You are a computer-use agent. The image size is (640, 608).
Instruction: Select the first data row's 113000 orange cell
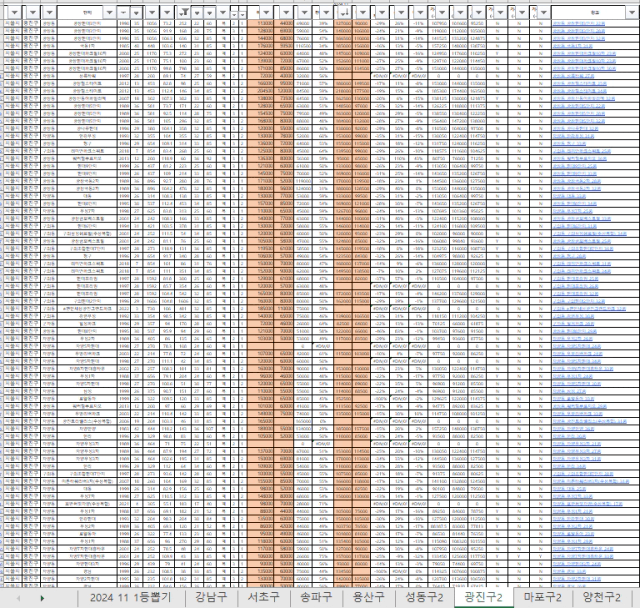(260, 24)
